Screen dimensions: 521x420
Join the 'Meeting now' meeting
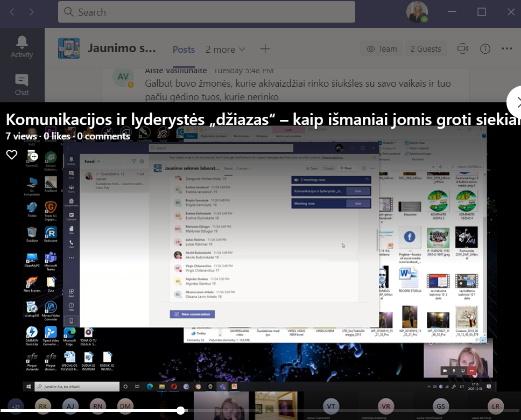(358, 204)
